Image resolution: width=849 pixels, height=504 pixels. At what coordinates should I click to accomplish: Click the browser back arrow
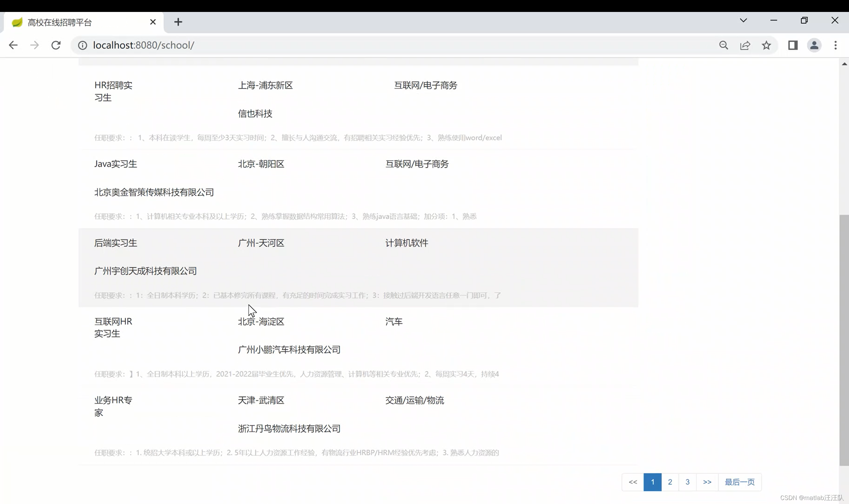coord(13,45)
